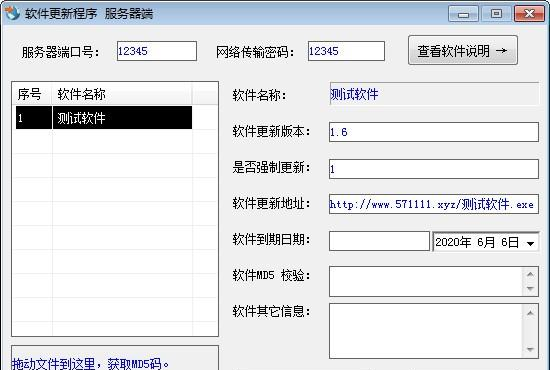
Task: Click 软件其它信息 scroll down arrow
Action: pyautogui.click(x=530, y=349)
